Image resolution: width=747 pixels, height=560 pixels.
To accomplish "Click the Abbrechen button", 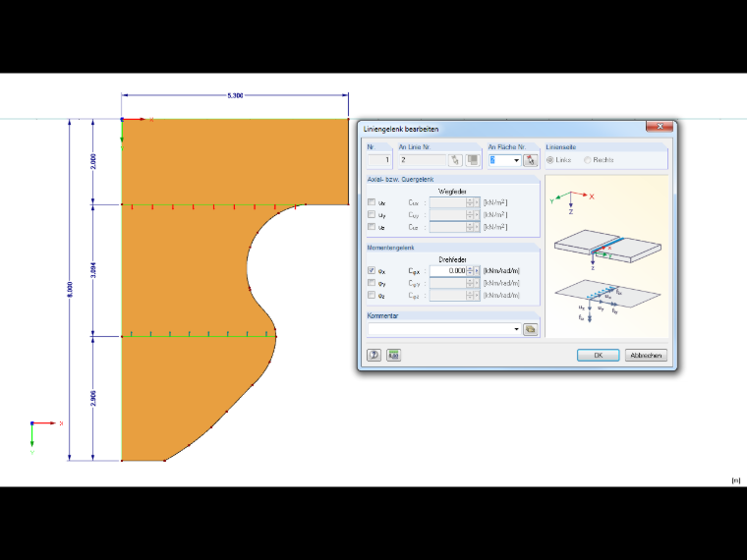I will tap(646, 356).
